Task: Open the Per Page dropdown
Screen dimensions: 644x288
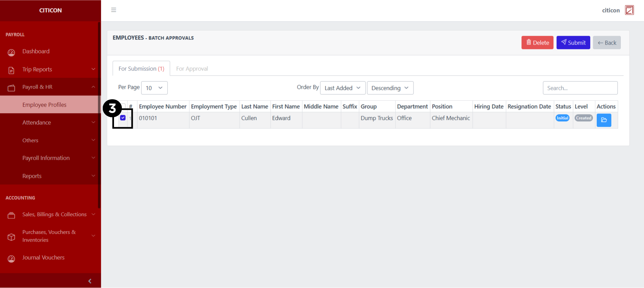Action: click(154, 88)
